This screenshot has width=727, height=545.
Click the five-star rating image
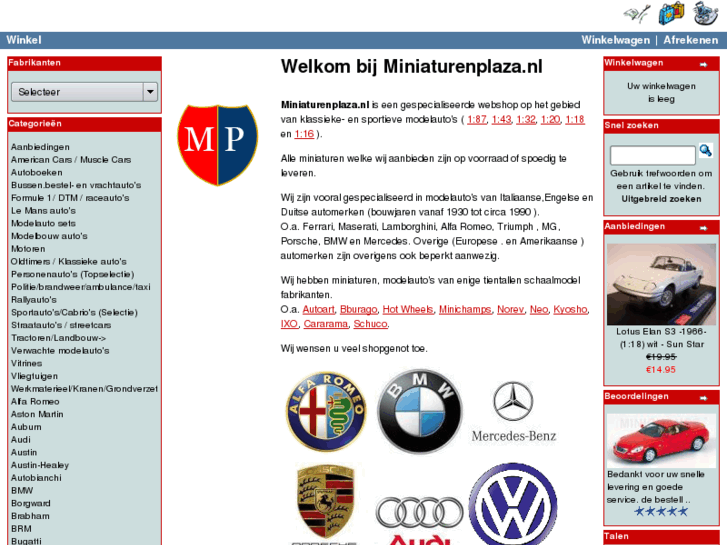[661, 512]
